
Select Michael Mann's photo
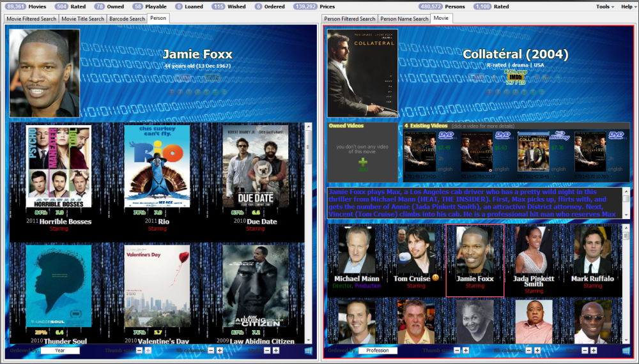(x=357, y=250)
